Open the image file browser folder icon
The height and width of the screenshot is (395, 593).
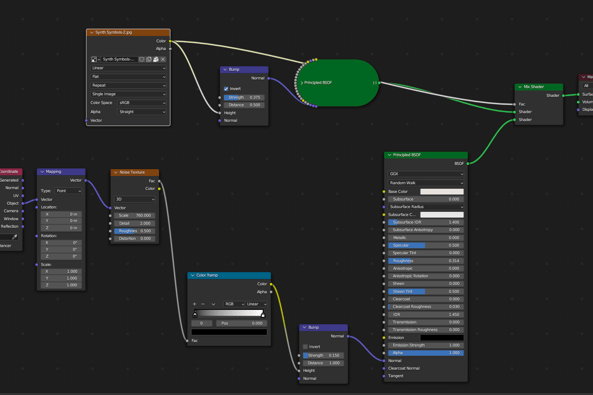(156, 59)
